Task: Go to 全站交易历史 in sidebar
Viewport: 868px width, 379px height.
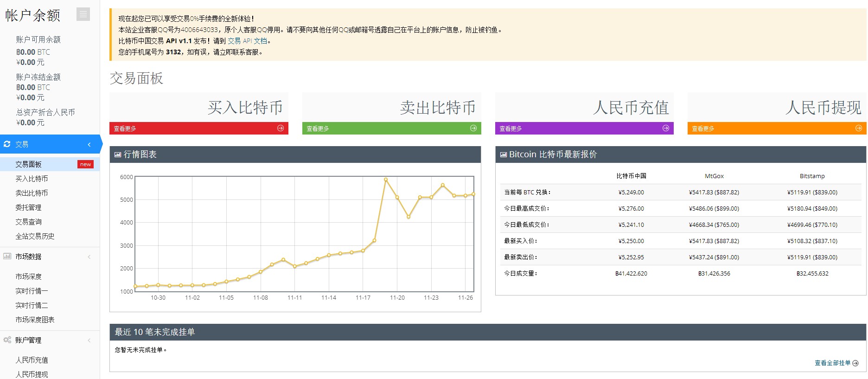Action: (x=35, y=236)
